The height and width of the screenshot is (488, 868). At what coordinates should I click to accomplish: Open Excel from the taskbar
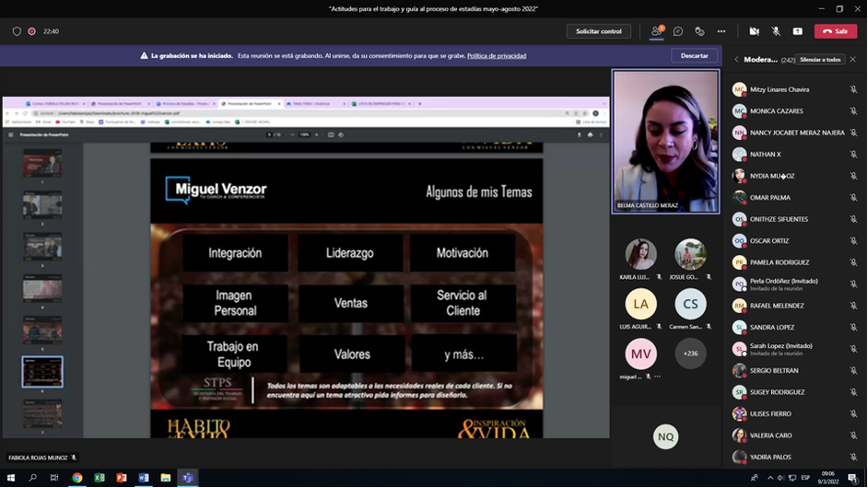click(99, 478)
